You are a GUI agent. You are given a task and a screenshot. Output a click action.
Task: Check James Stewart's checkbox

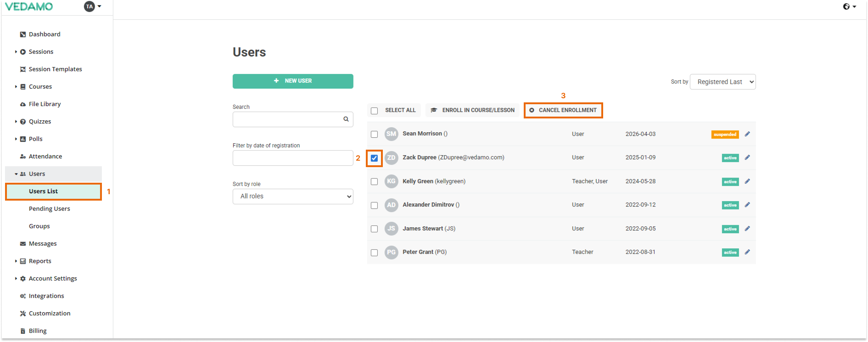[x=374, y=229]
